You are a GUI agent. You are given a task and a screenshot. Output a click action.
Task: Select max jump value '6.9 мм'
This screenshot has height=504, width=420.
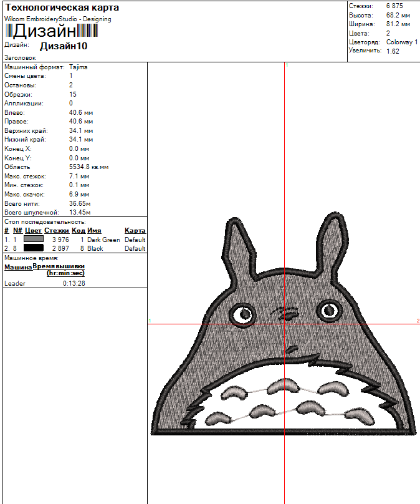click(79, 195)
